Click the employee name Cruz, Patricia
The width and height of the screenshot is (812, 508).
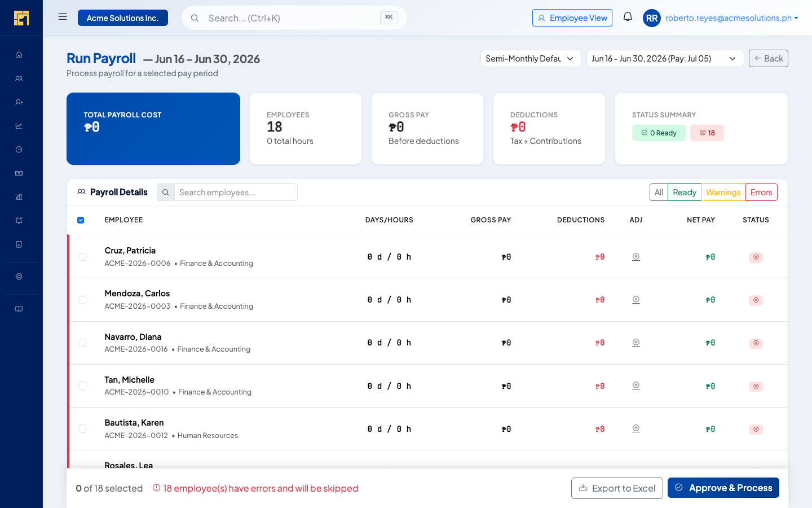pos(130,251)
